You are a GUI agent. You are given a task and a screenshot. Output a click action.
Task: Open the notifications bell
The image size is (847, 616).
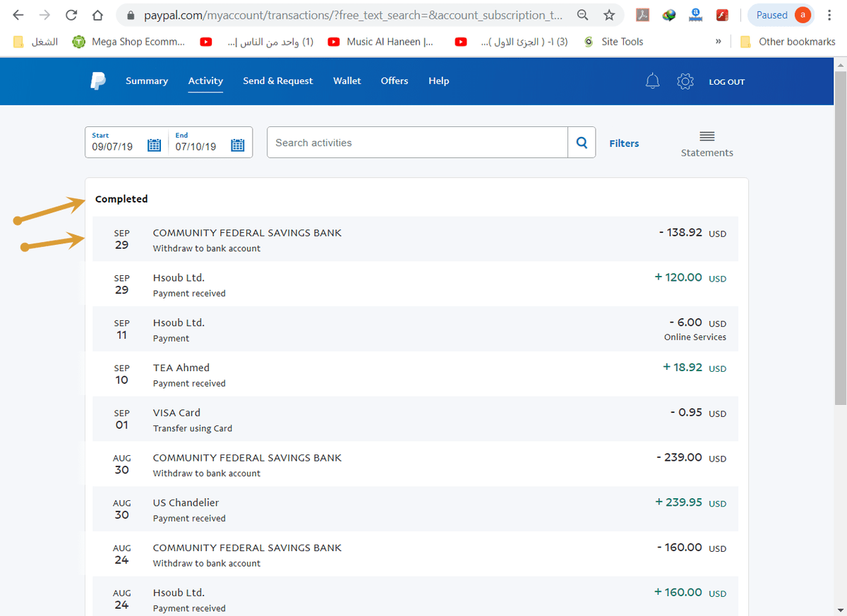click(653, 81)
